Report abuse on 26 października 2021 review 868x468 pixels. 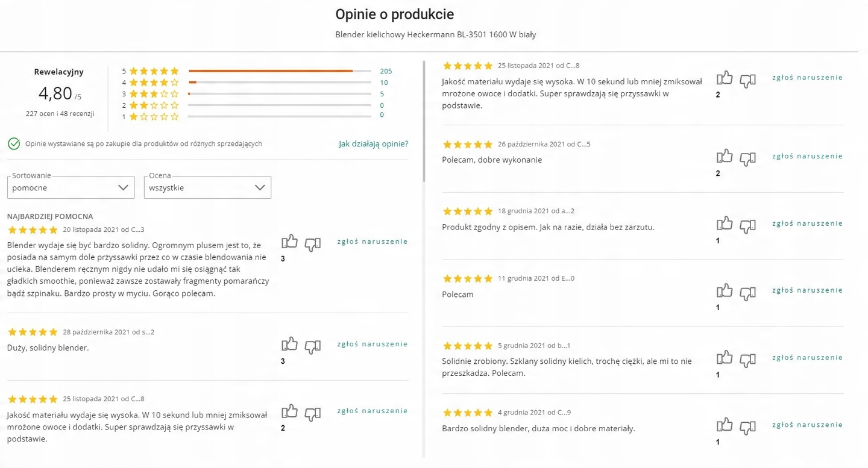(x=807, y=156)
